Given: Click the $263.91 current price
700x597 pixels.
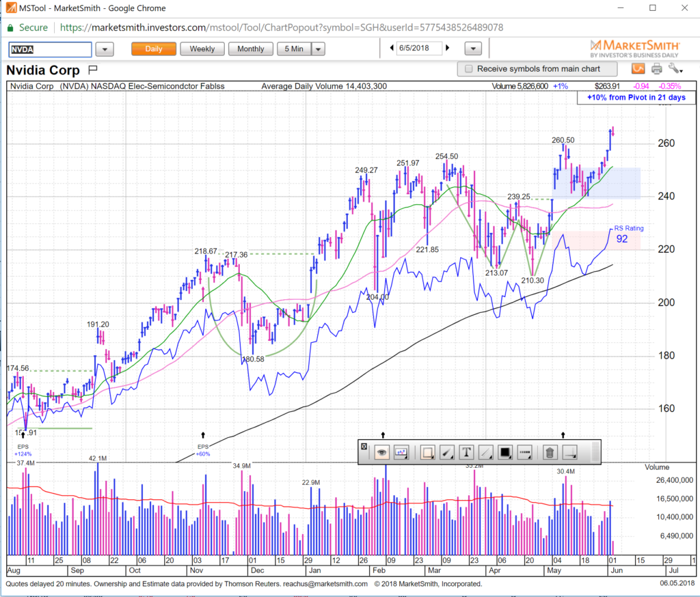Looking at the screenshot, I should click(x=607, y=86).
